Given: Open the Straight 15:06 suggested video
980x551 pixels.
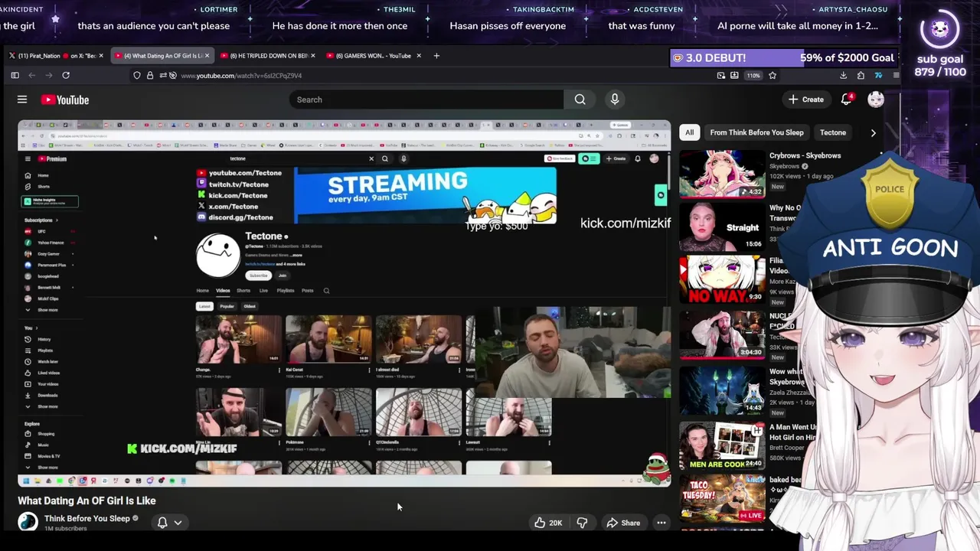Looking at the screenshot, I should (x=722, y=226).
